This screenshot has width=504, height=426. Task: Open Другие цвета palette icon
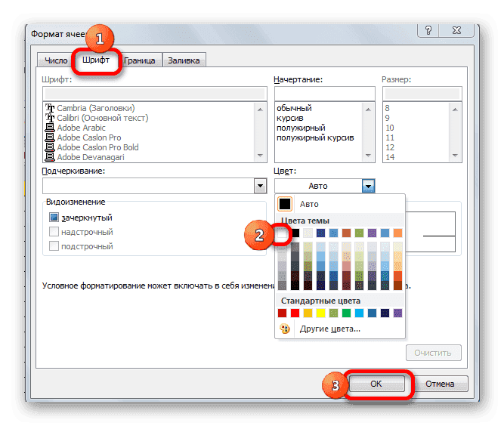(x=285, y=329)
